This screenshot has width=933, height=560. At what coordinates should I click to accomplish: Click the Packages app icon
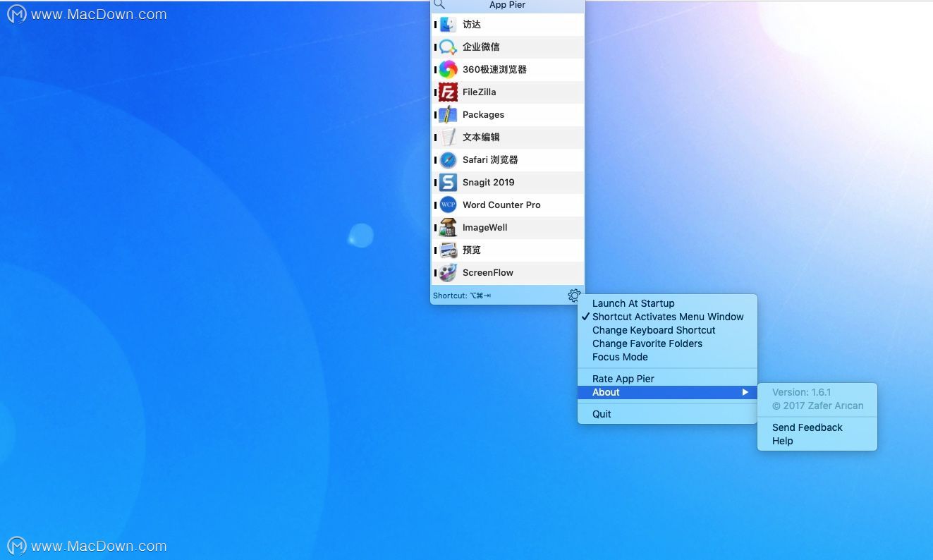(448, 115)
